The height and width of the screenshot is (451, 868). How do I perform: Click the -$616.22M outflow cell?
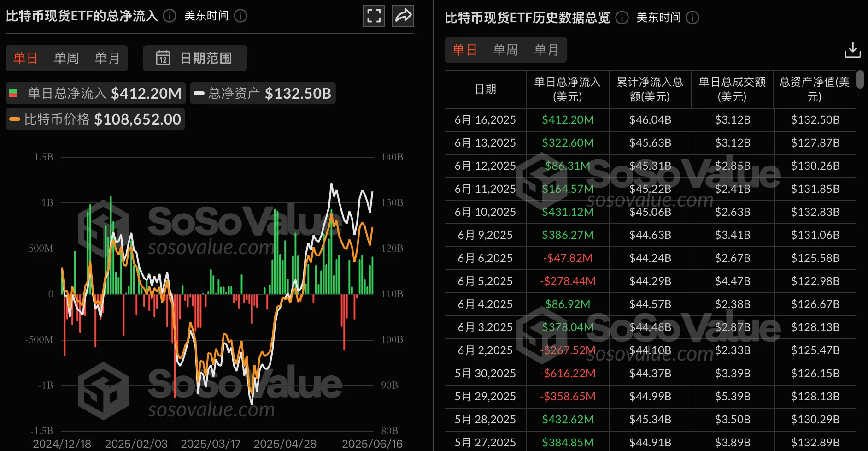click(568, 374)
